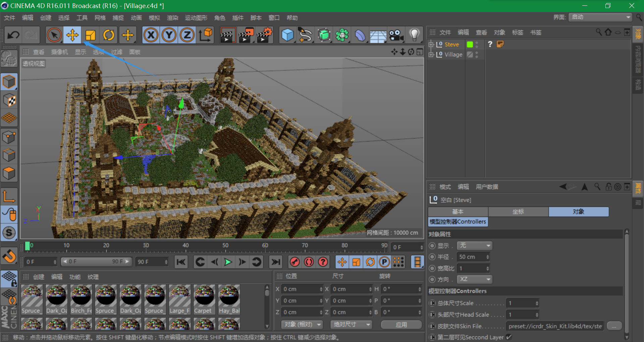Add a Subdivision Surface generator

(324, 35)
